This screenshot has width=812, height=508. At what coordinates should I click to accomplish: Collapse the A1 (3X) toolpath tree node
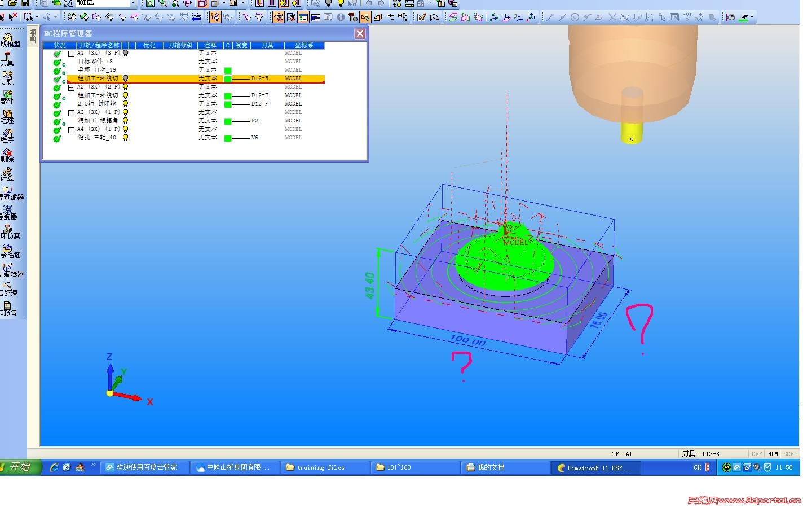pos(72,54)
